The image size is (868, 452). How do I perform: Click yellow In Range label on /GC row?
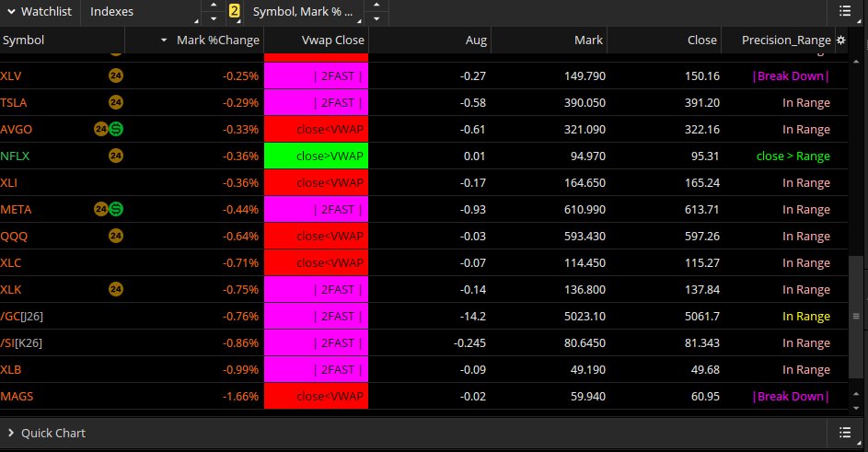click(806, 317)
